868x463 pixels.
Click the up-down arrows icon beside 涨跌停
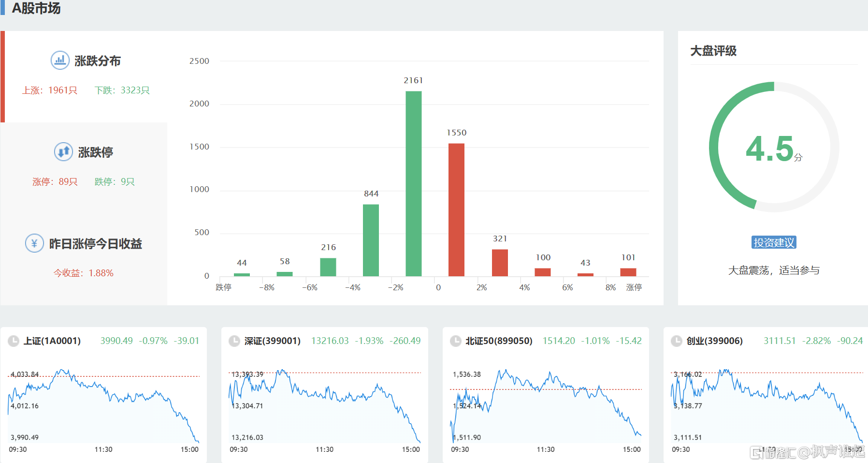pos(63,152)
